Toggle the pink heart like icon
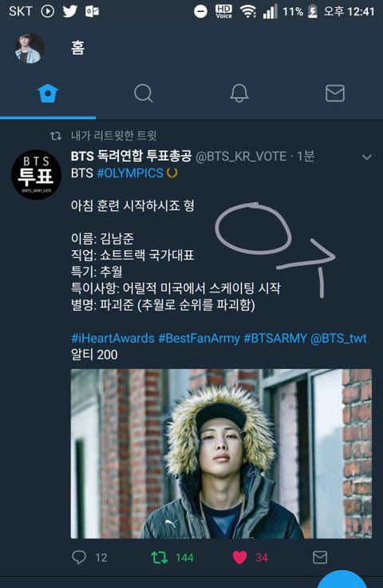 coord(239,558)
